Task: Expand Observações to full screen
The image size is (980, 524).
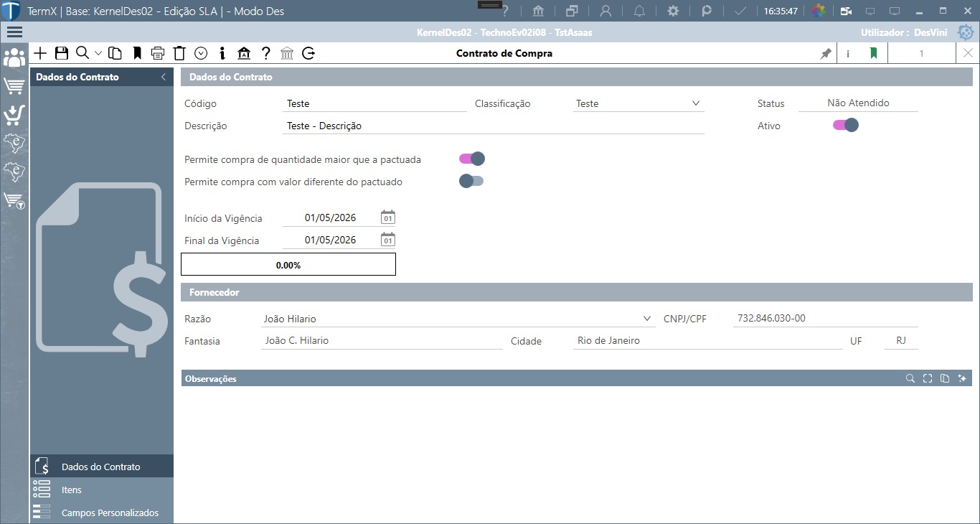Action: pyautogui.click(x=928, y=378)
